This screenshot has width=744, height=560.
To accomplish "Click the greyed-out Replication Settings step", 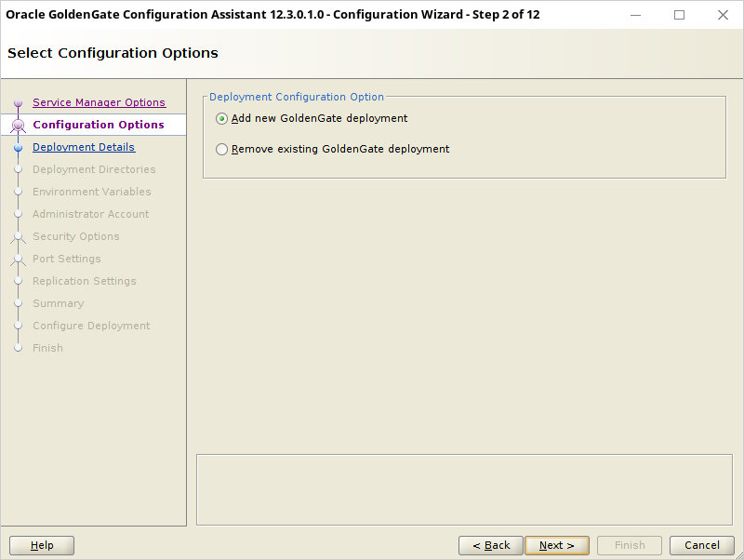I will point(84,281).
